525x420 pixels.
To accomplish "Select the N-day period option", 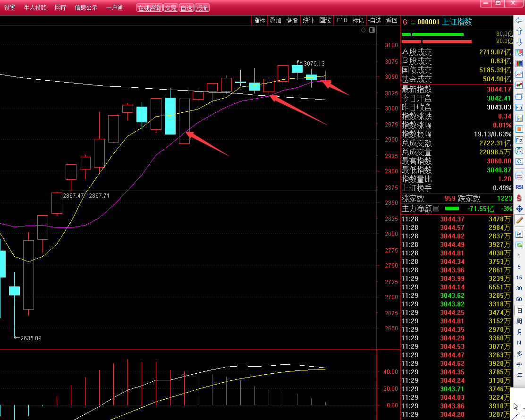I will (519, 343).
